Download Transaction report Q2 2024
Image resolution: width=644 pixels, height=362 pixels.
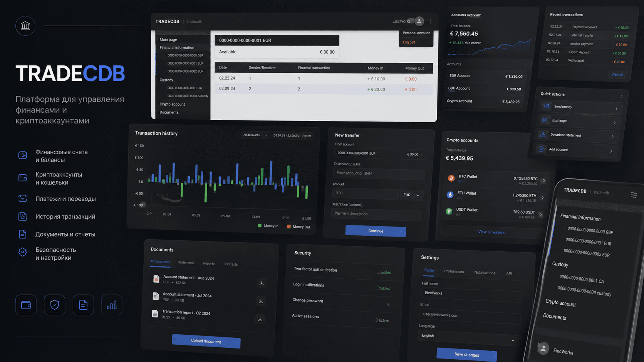click(x=260, y=319)
